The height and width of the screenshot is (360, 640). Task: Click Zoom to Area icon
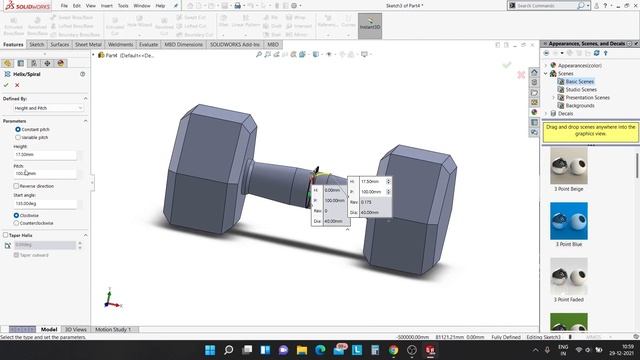click(x=267, y=54)
